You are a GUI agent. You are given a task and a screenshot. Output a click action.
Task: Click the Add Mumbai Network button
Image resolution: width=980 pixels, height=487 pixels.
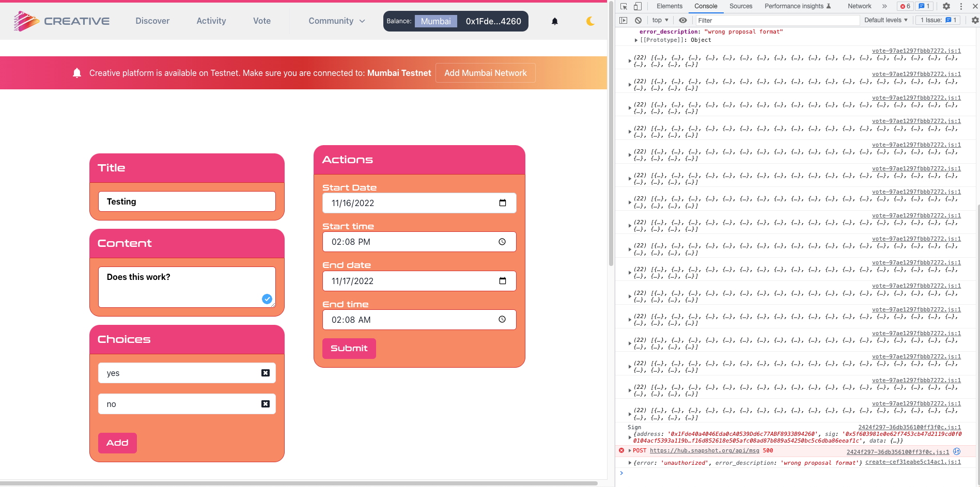[486, 73]
